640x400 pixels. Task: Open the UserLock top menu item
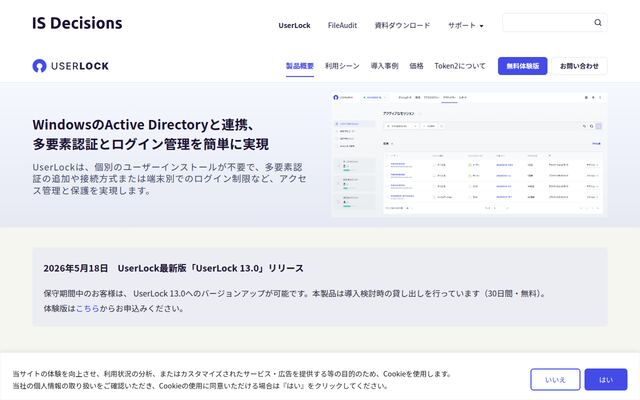[x=294, y=25]
